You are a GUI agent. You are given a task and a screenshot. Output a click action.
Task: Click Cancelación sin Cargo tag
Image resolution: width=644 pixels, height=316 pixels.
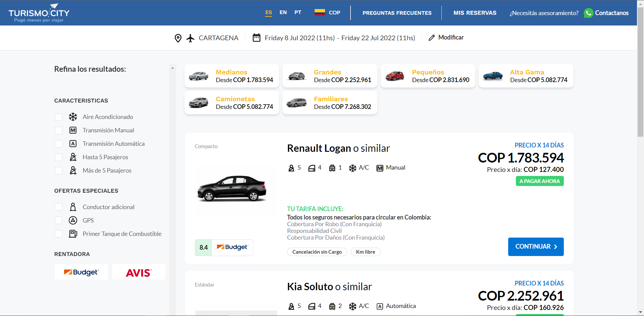[x=317, y=252]
